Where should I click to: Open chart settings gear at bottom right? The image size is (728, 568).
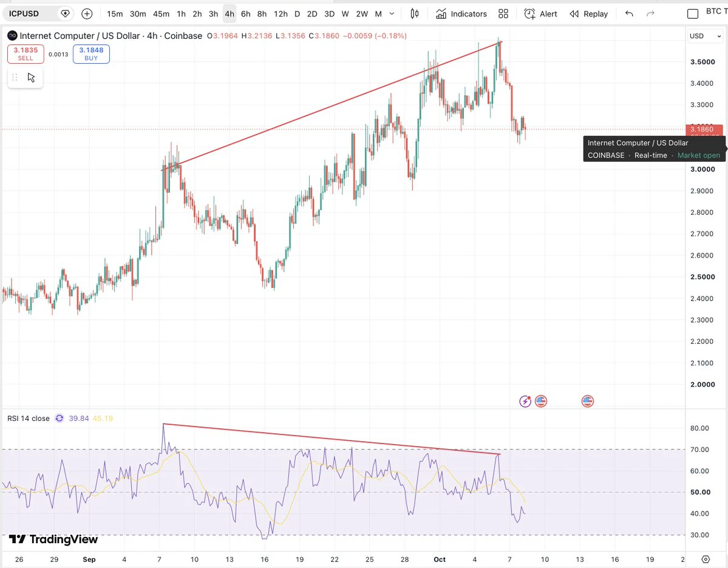[x=706, y=559]
